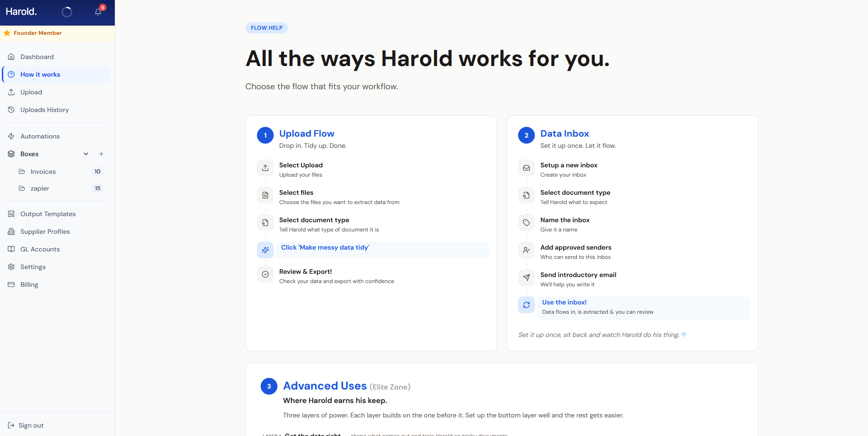
Task: Click the zapier count badge 15
Action: (98, 188)
